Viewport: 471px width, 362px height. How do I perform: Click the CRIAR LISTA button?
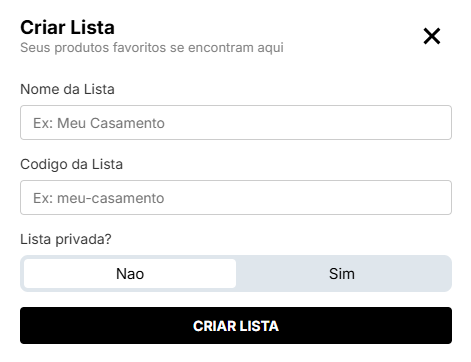click(x=236, y=326)
